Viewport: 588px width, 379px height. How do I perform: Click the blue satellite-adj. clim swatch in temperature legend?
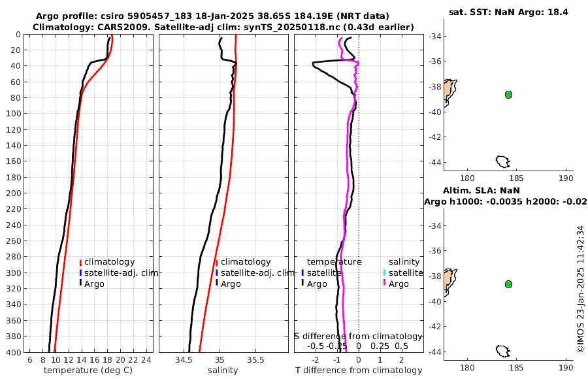(x=80, y=272)
